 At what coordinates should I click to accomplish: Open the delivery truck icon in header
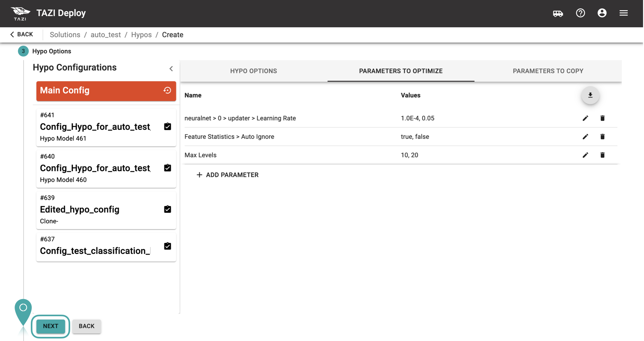point(558,13)
